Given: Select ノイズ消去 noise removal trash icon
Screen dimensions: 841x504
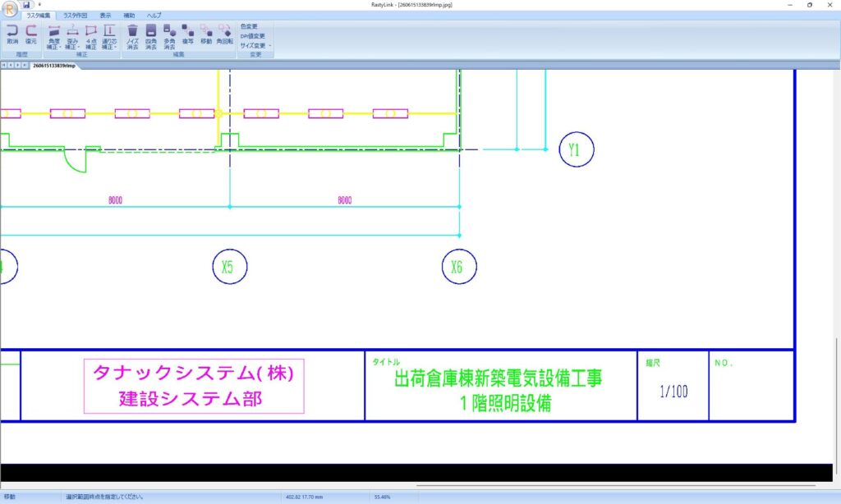Looking at the screenshot, I should [132, 37].
